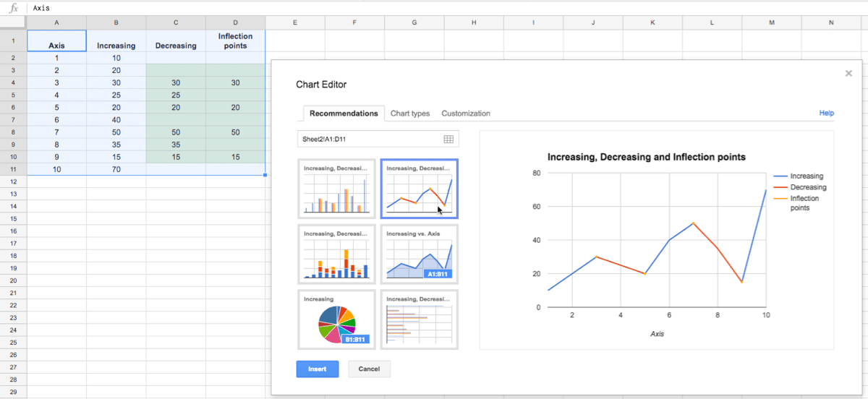This screenshot has height=399, width=868.
Task: Select column A header
Action: point(56,23)
